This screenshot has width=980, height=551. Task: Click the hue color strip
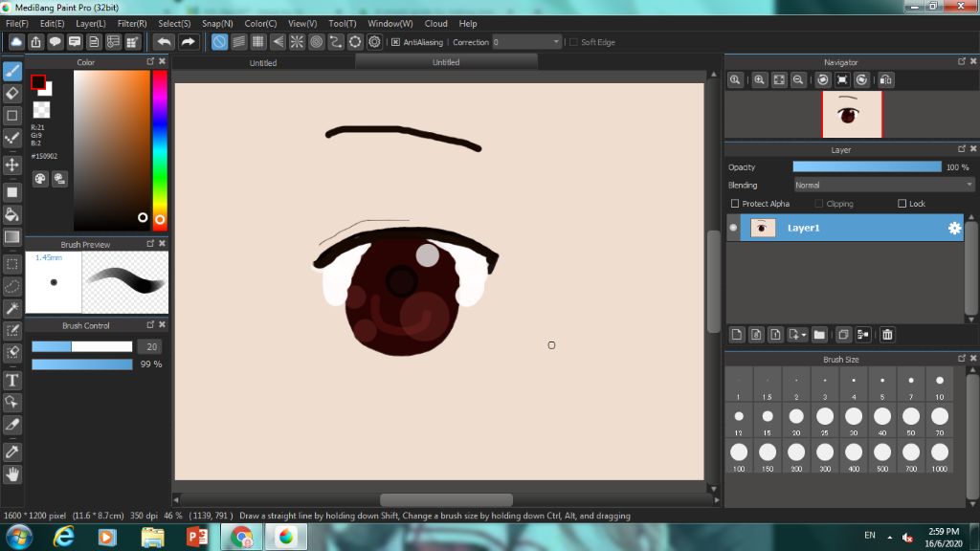(x=160, y=150)
